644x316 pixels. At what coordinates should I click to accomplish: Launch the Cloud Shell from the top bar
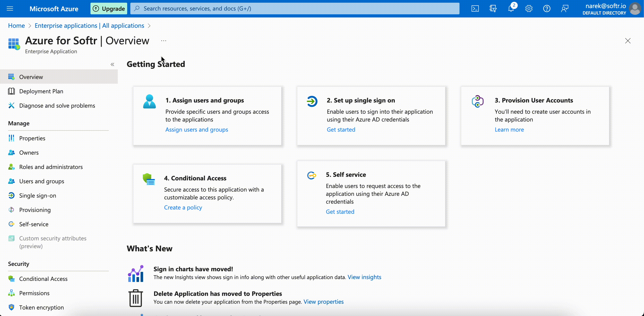coord(475,8)
